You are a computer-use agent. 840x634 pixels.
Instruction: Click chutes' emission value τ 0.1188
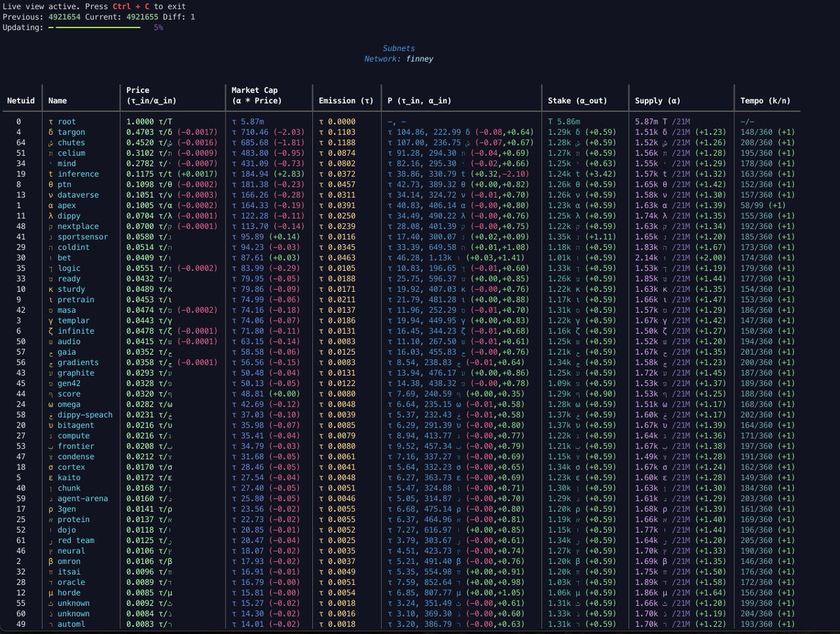pyautogui.click(x=336, y=143)
